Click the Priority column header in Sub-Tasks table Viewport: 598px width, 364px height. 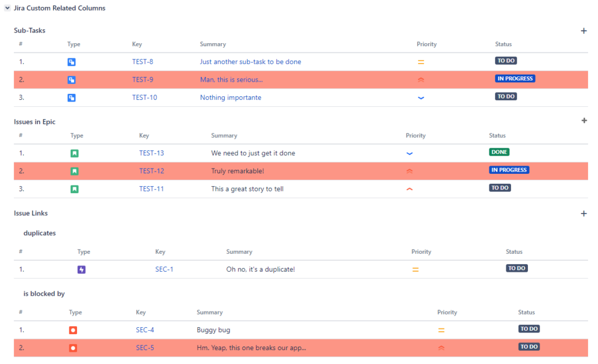(x=427, y=44)
